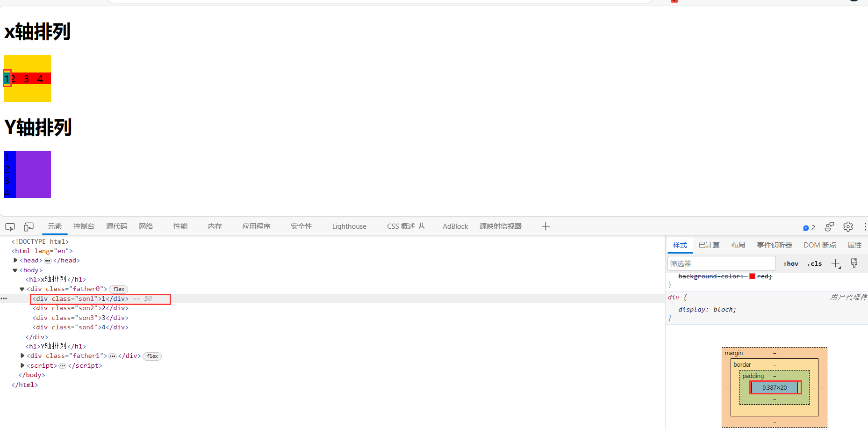Viewport: 868px width, 429px height.
Task: Click the new style rule plus icon
Action: 836,264
